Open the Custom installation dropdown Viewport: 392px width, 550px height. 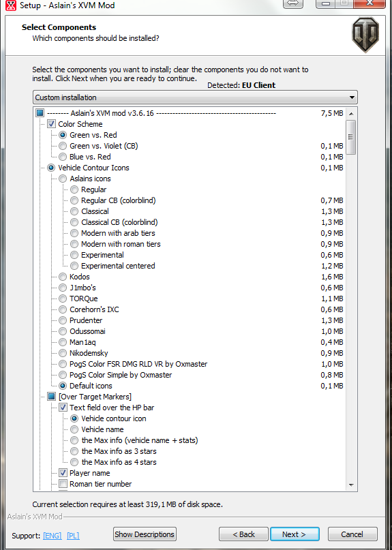click(x=195, y=97)
